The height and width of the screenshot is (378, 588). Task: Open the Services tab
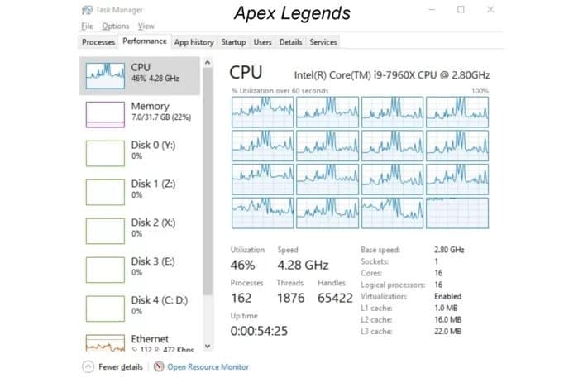(x=323, y=42)
